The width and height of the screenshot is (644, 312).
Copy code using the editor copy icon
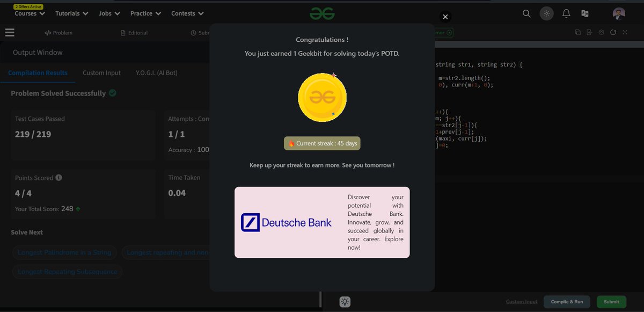tap(578, 32)
